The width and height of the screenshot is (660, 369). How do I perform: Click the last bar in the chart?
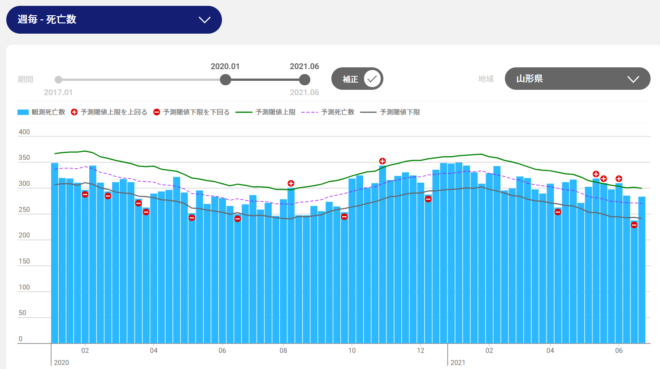[641, 270]
